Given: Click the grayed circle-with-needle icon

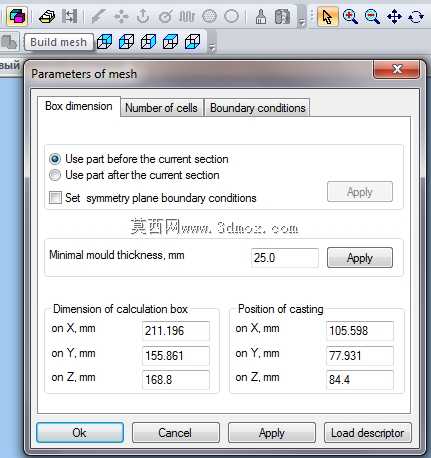Looking at the screenshot, I should [x=165, y=16].
